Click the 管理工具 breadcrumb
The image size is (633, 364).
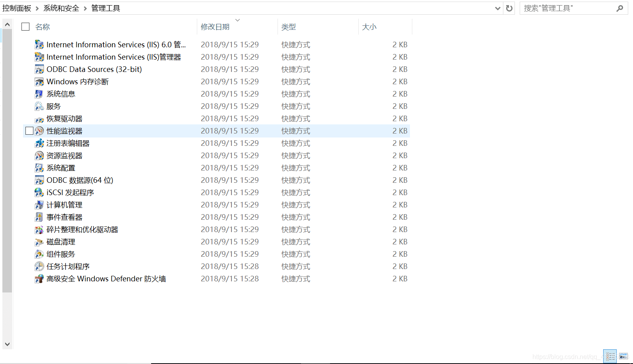click(x=106, y=8)
